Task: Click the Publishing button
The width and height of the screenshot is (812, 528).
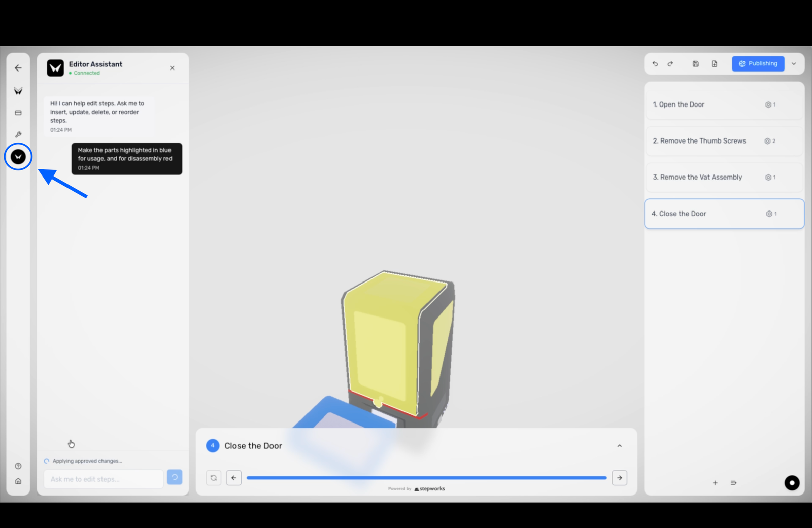Action: coord(758,63)
